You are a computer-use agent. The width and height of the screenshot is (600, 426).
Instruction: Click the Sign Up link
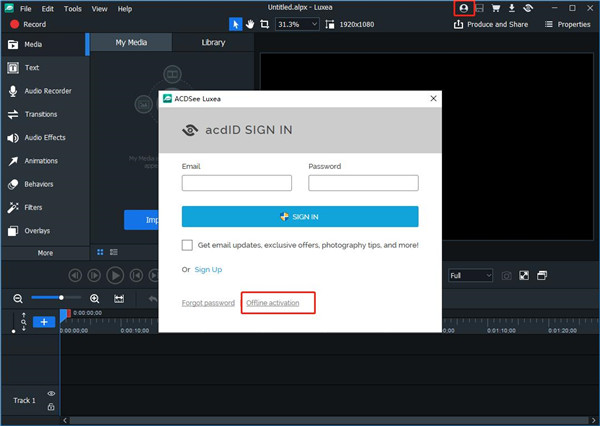pyautogui.click(x=208, y=269)
